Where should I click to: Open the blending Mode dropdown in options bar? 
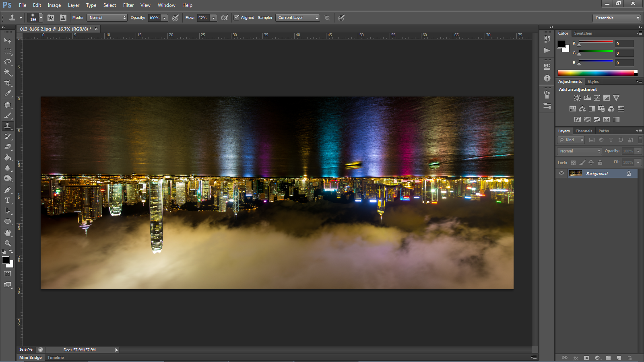(x=107, y=18)
